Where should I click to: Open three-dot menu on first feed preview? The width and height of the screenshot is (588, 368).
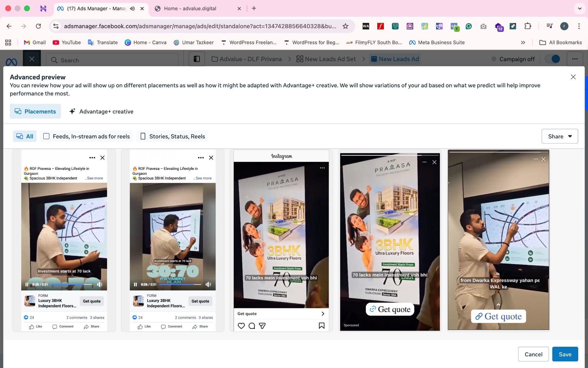pyautogui.click(x=92, y=158)
